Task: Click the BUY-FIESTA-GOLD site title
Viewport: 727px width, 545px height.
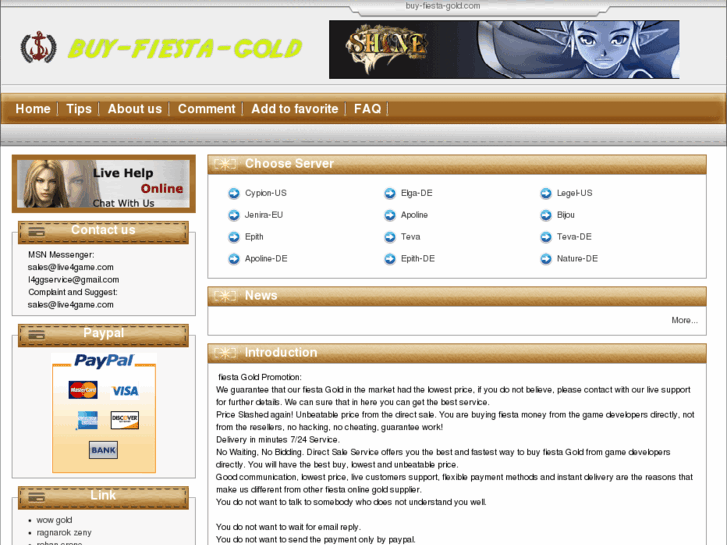Action: (x=185, y=48)
